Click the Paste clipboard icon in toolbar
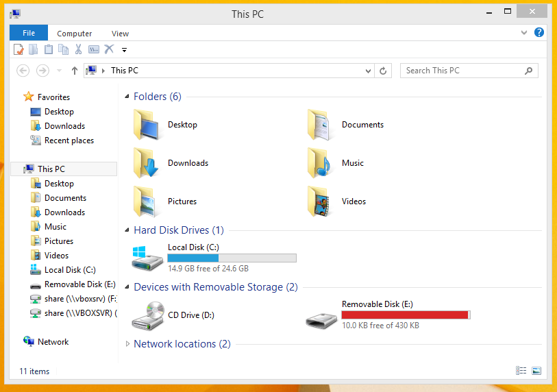Screen dimensions: 557x392 tap(49, 49)
